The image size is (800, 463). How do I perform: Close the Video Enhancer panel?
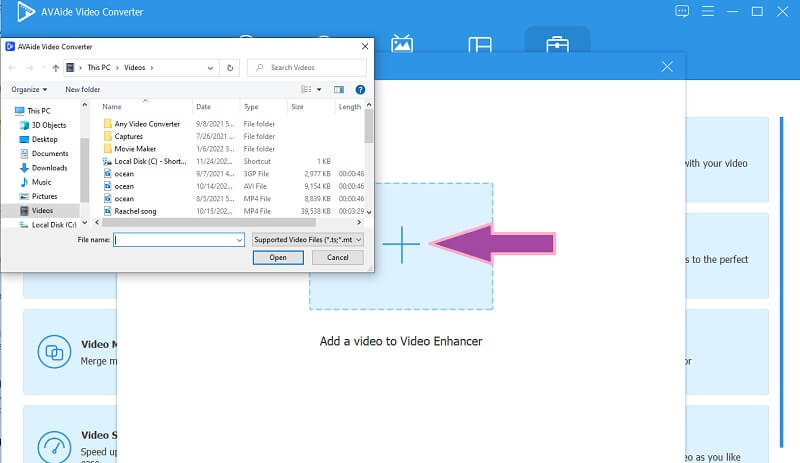pyautogui.click(x=667, y=66)
